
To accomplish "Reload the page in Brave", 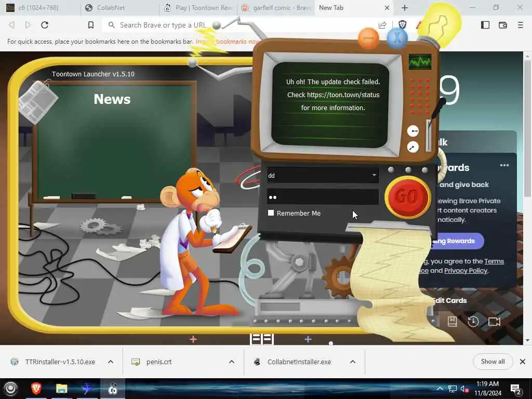I will (x=45, y=25).
